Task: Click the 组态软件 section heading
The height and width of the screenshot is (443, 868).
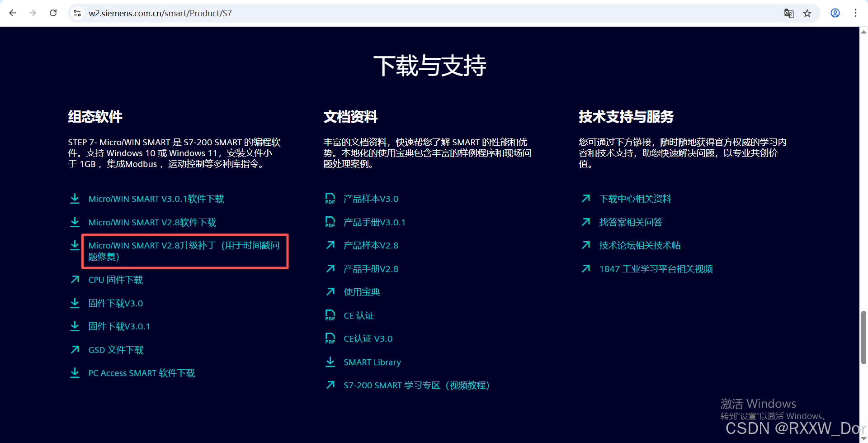Action: point(95,117)
